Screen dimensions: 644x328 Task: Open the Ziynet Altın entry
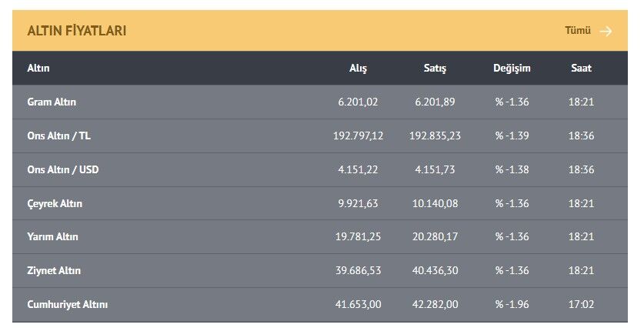point(320,270)
